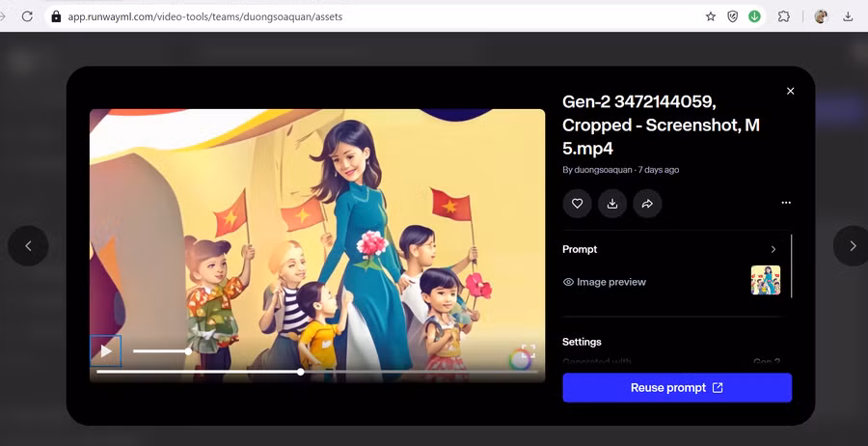Play the video
Viewport: 868px width, 446px height.
pos(106,351)
